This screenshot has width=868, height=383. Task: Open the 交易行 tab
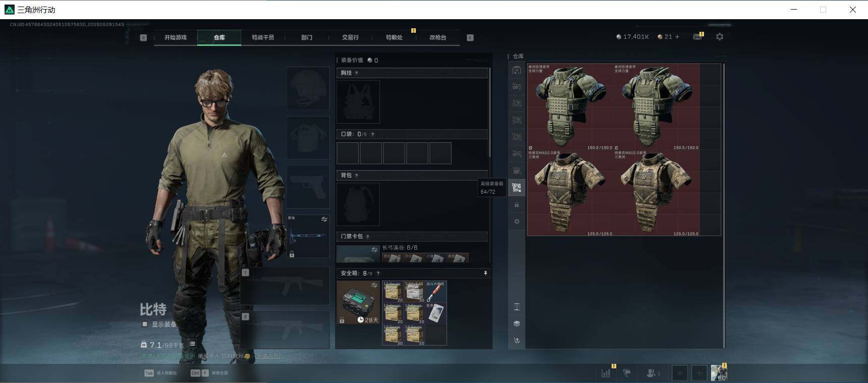tap(350, 37)
